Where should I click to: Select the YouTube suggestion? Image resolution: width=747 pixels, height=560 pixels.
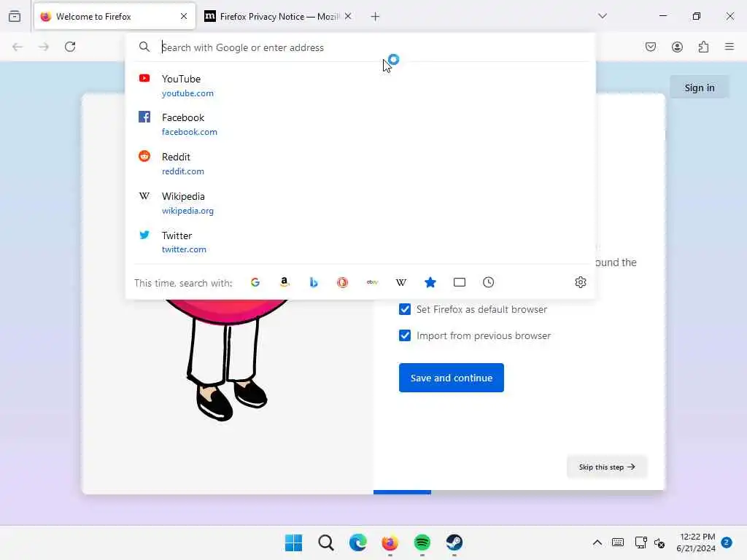(x=360, y=86)
